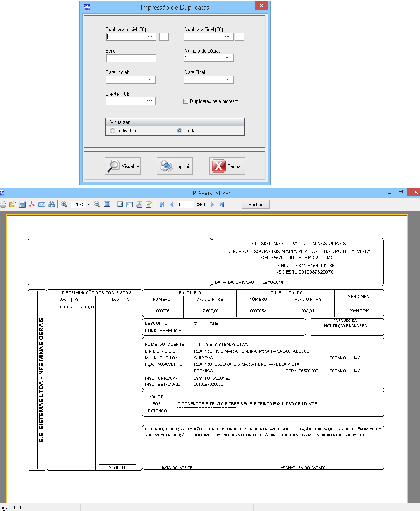The height and width of the screenshot is (511, 420).
Task: Jump to last page arrow
Action: [222, 204]
